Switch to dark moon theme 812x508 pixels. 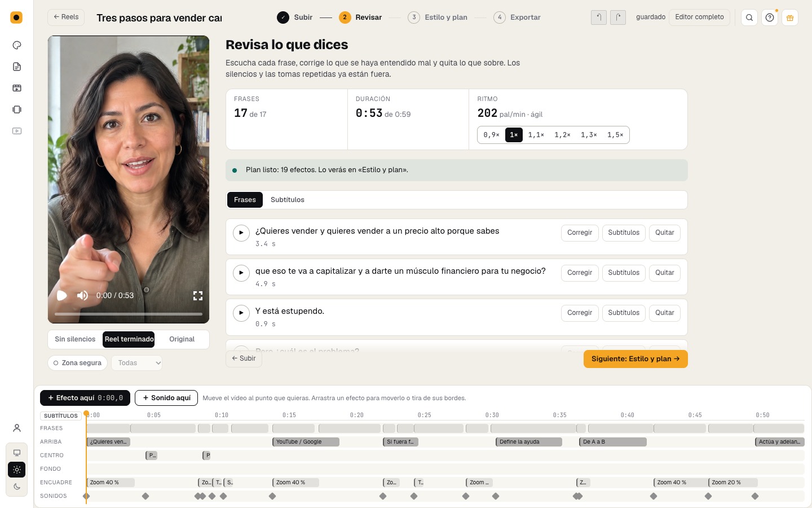point(17,487)
